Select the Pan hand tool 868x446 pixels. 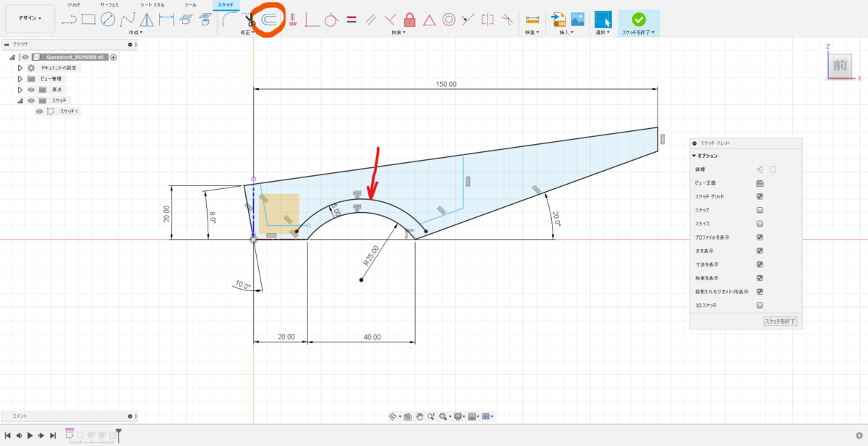point(419,416)
